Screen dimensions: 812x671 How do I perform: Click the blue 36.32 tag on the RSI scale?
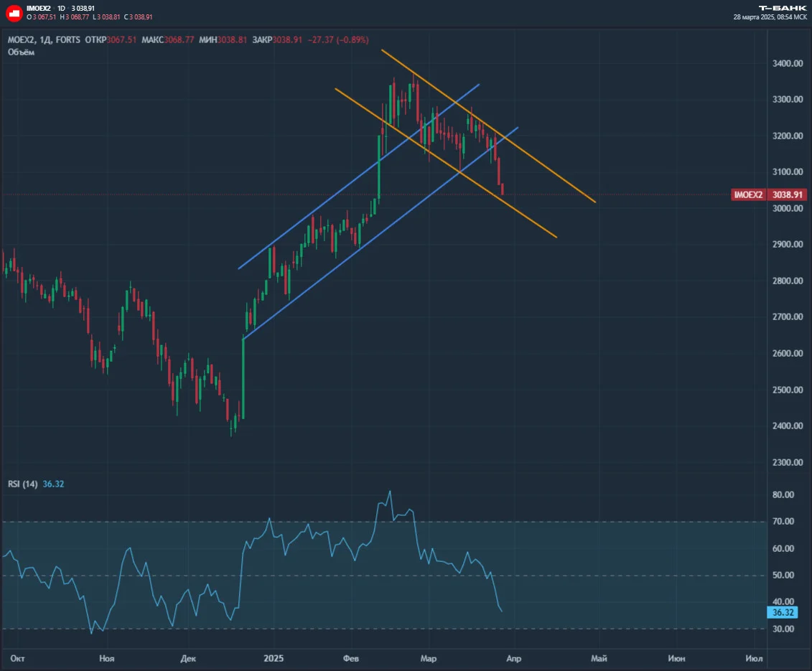click(x=783, y=612)
